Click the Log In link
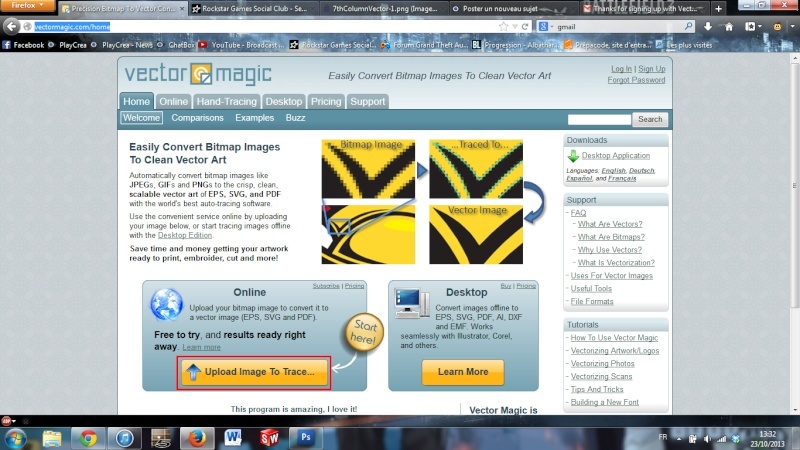The width and height of the screenshot is (800, 450). pyautogui.click(x=621, y=69)
